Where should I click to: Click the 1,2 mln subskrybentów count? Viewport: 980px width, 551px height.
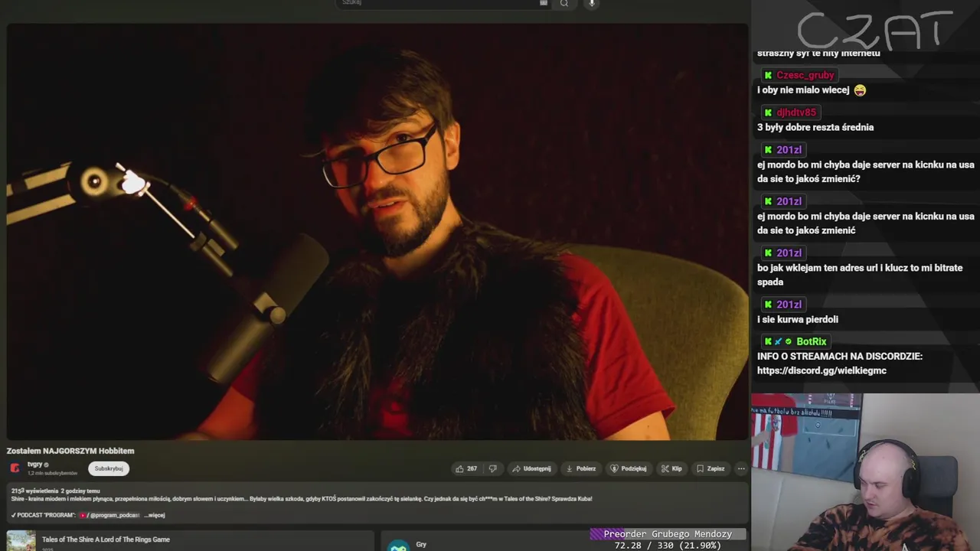(52, 473)
